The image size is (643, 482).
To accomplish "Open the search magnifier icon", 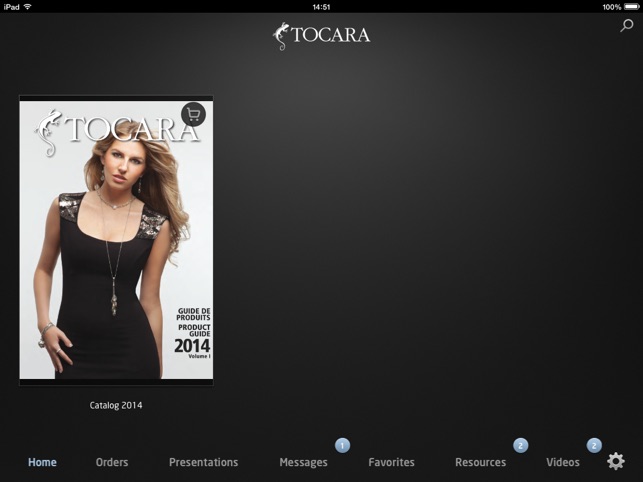I will click(x=626, y=25).
